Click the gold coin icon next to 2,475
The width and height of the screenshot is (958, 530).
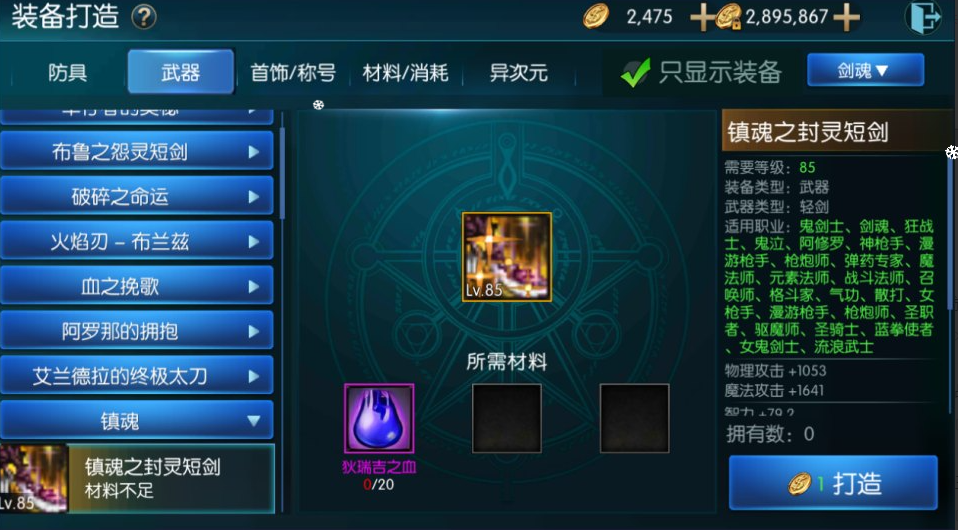(x=595, y=17)
